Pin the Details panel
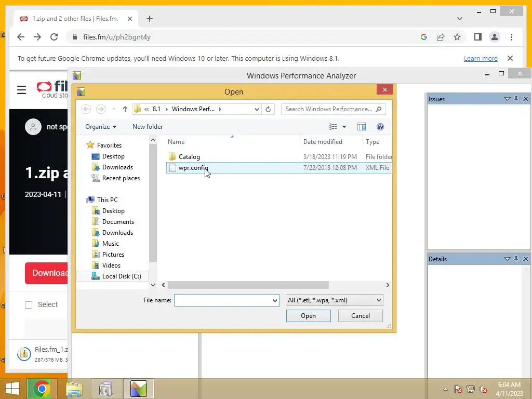Viewport: 532px width, 399px height. 516,259
